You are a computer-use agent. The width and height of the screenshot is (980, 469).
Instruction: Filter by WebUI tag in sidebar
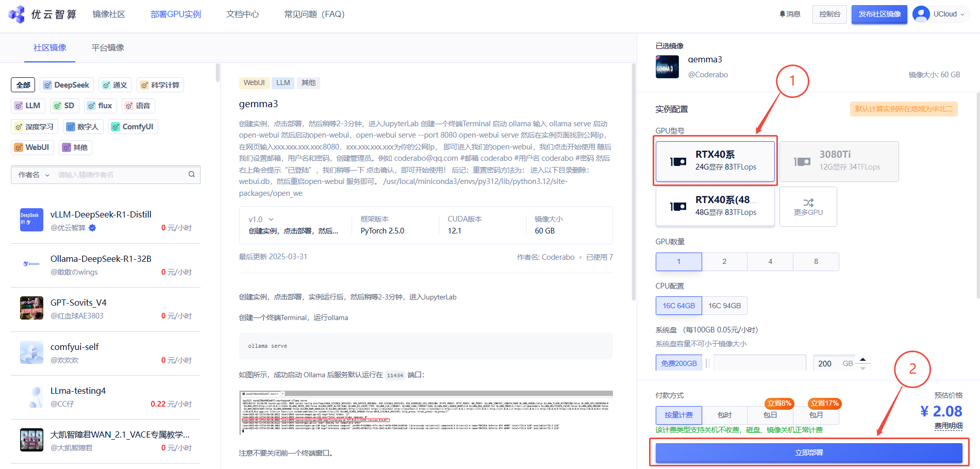[32, 147]
